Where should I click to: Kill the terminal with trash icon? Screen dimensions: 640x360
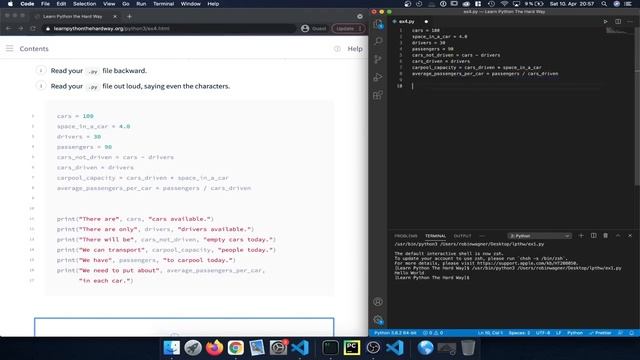coord(605,236)
